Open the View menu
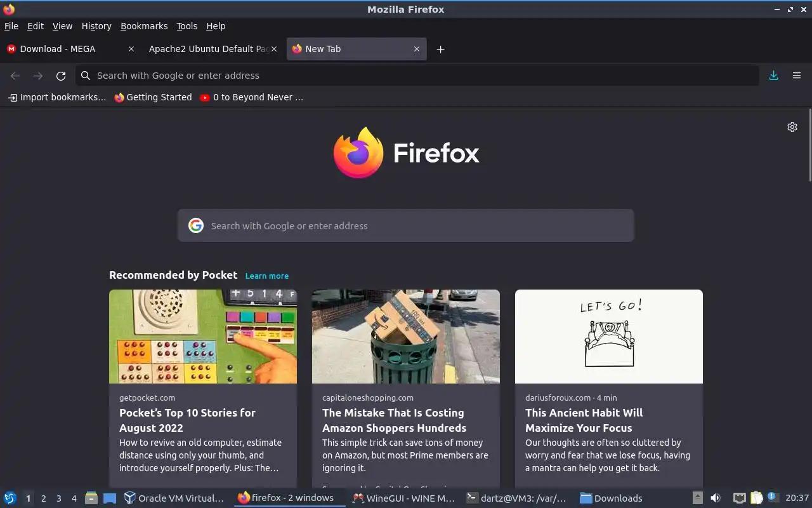 [62, 26]
